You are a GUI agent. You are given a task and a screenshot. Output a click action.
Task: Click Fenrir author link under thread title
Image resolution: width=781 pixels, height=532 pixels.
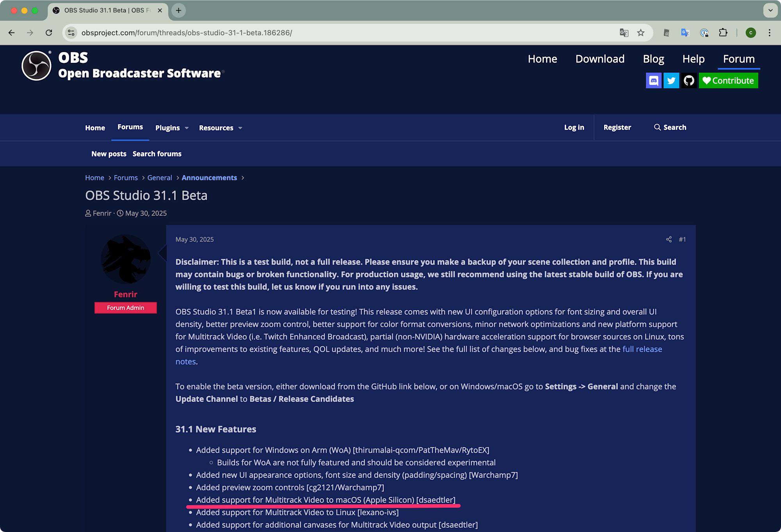click(x=102, y=213)
